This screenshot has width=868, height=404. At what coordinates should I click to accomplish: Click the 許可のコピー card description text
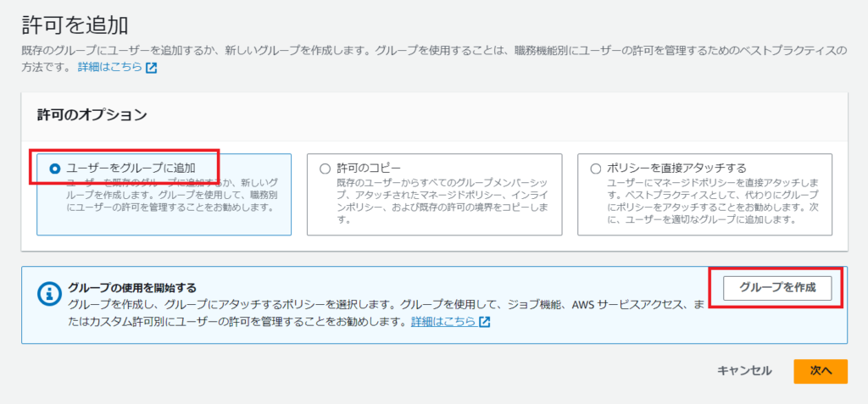(x=432, y=201)
